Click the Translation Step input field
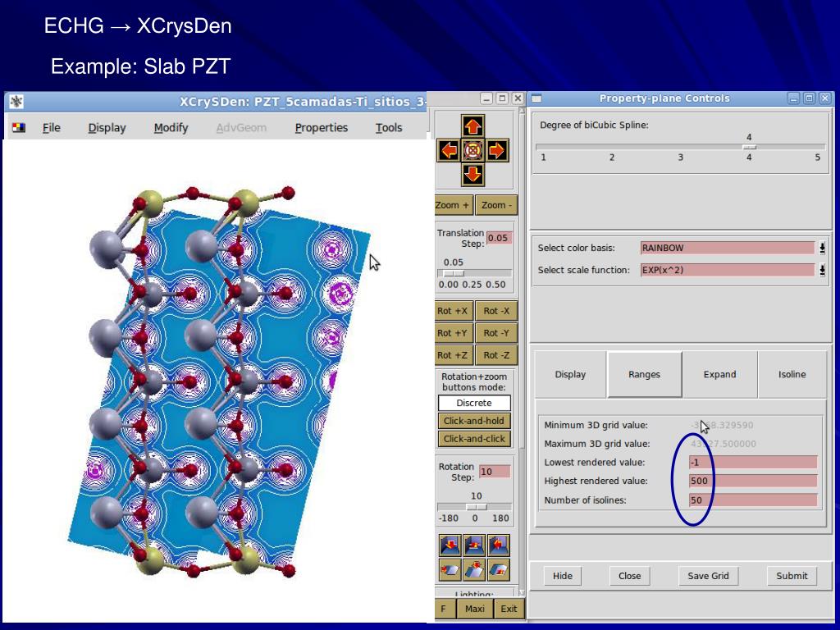This screenshot has height=630, width=840. click(499, 238)
